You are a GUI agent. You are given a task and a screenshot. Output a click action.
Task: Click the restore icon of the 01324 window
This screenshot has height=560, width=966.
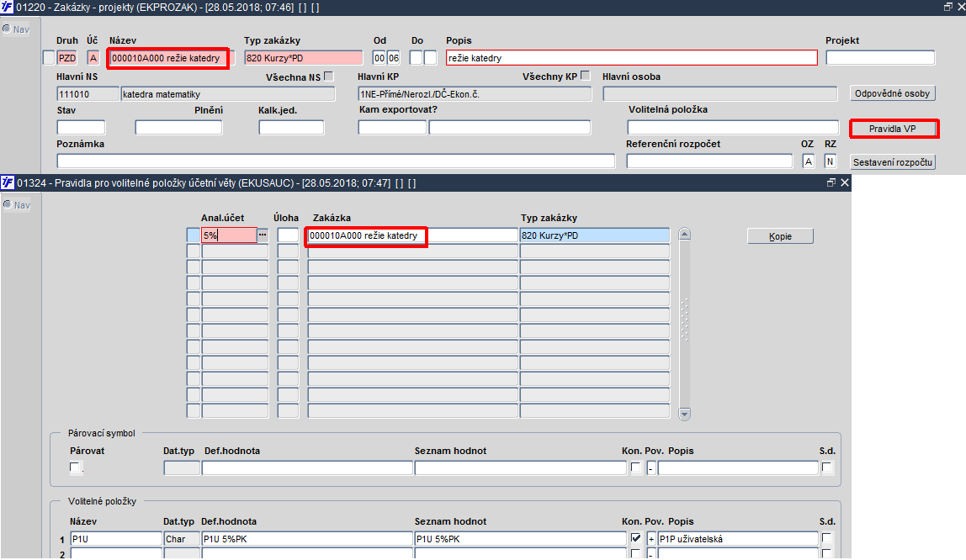click(x=831, y=182)
